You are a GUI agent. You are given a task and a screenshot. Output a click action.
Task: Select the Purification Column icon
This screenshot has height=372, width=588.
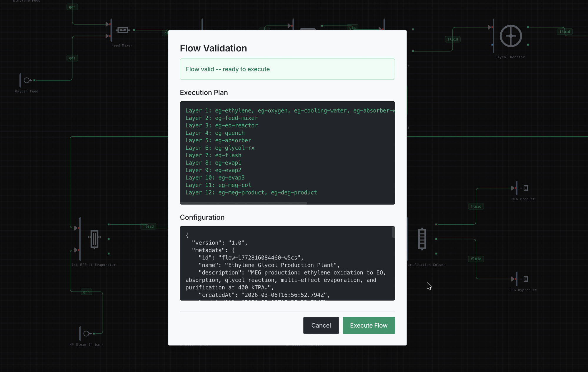pos(422,239)
